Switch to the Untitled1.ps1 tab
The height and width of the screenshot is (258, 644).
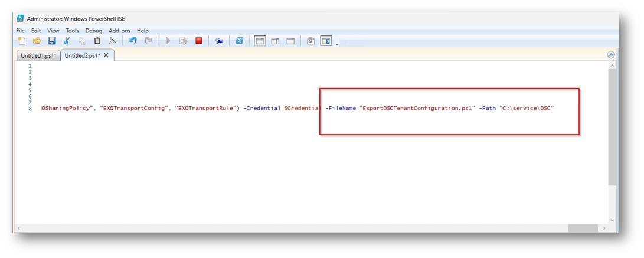(x=38, y=55)
